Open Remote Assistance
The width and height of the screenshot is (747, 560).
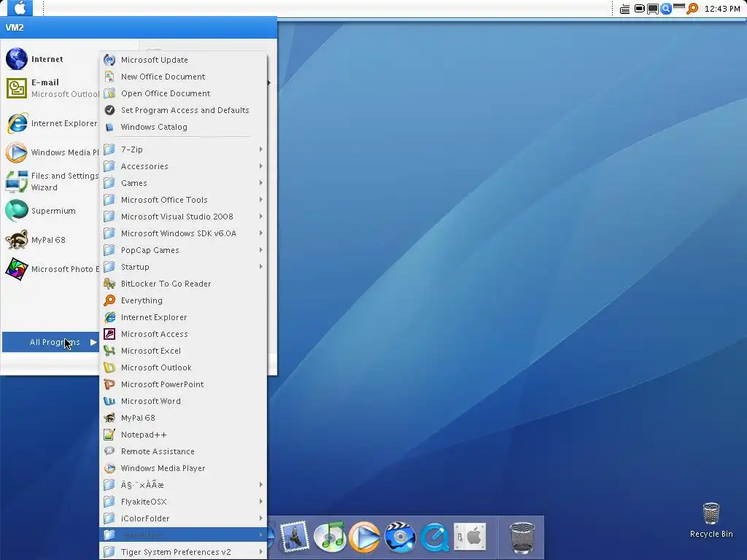[x=183, y=451]
